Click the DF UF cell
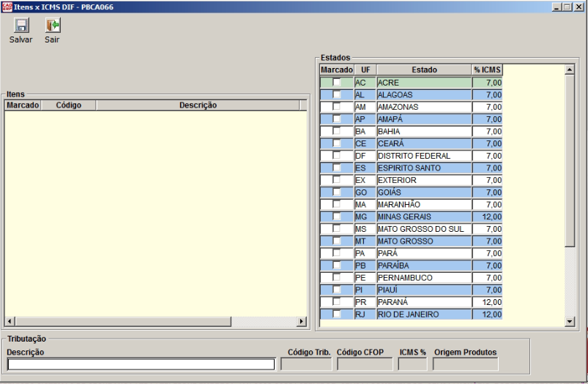The width and height of the screenshot is (588, 384). [365, 156]
